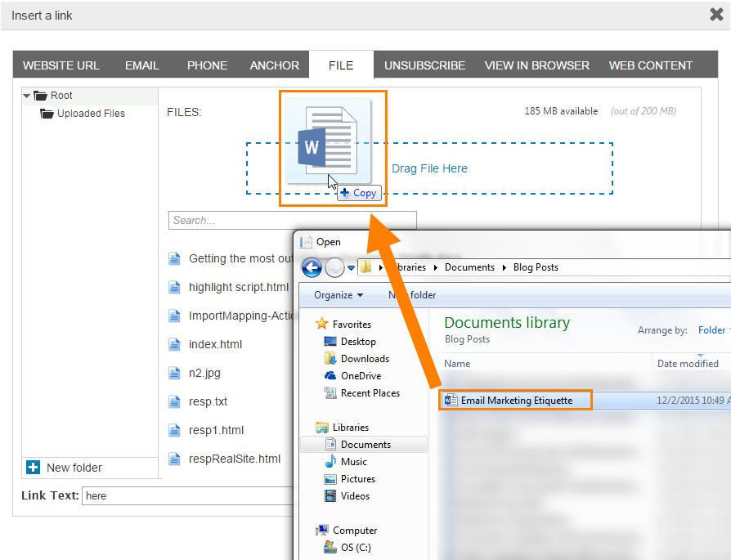Viewport: 731px width, 560px height.
Task: Switch to the WEBSITE URL tab
Action: (x=61, y=65)
